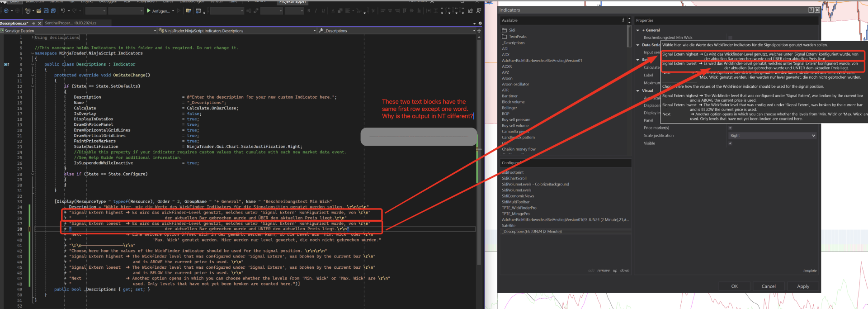
Task: Click the info 'i' icon in Available header
Action: (623, 20)
